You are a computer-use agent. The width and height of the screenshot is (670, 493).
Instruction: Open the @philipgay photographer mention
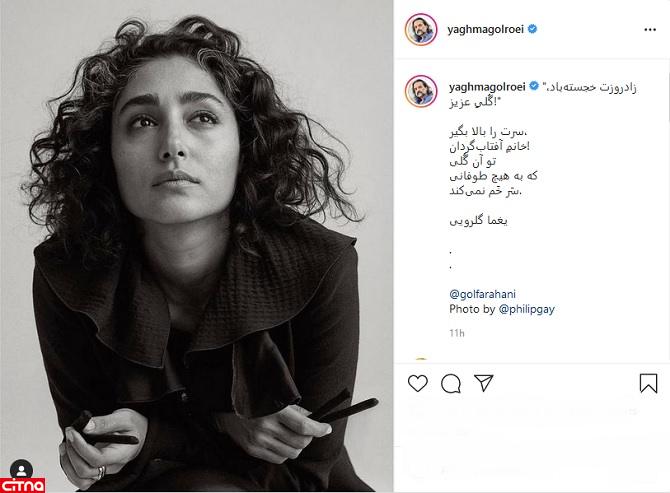tap(526, 309)
